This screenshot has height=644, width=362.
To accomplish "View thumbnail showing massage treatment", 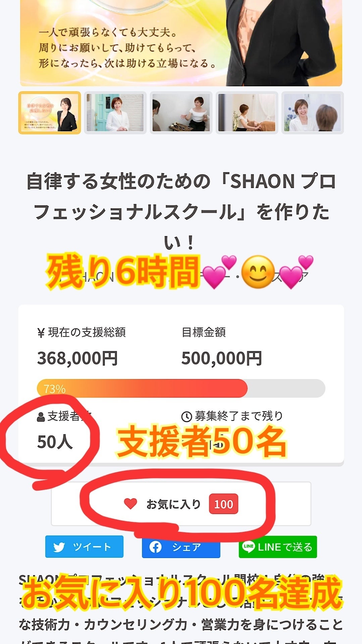I will tap(247, 113).
